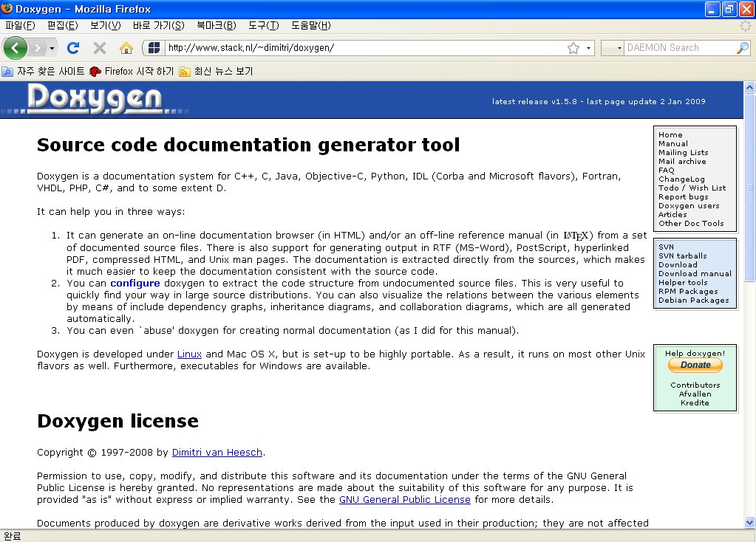
Task: Open the 보기(V) menu
Action: point(106,26)
